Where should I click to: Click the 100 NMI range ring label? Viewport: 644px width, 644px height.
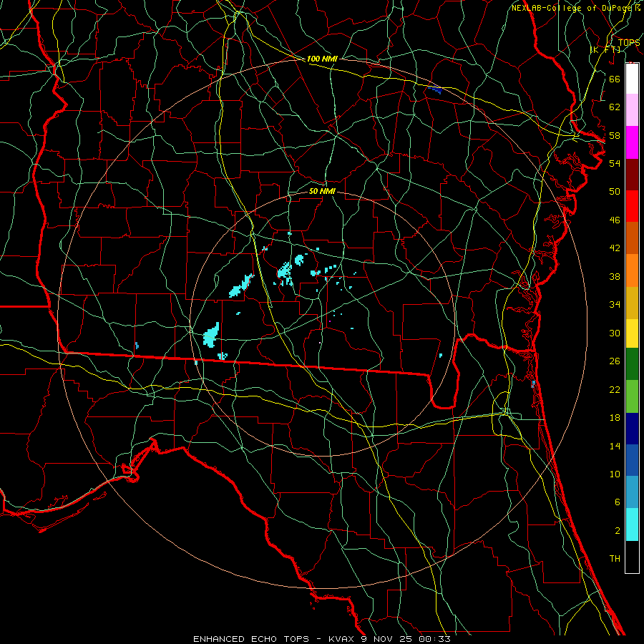click(x=322, y=59)
